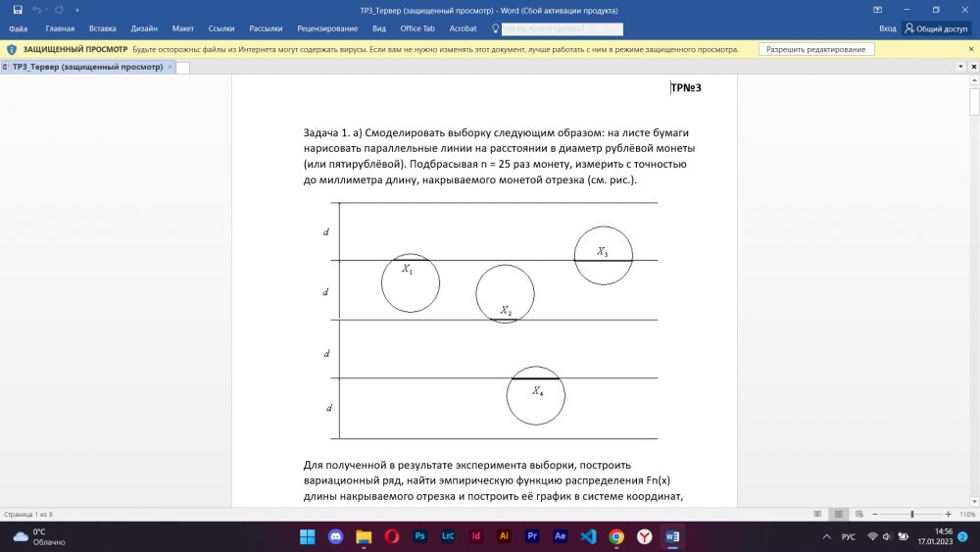Viewport: 980px width, 552px height.
Task: Launch After Effects from the taskbar
Action: click(560, 536)
